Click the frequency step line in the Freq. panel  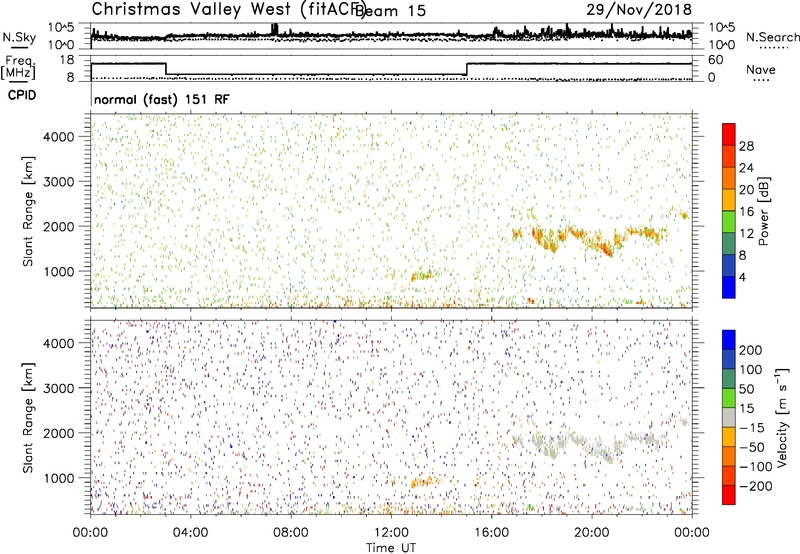(x=391, y=69)
